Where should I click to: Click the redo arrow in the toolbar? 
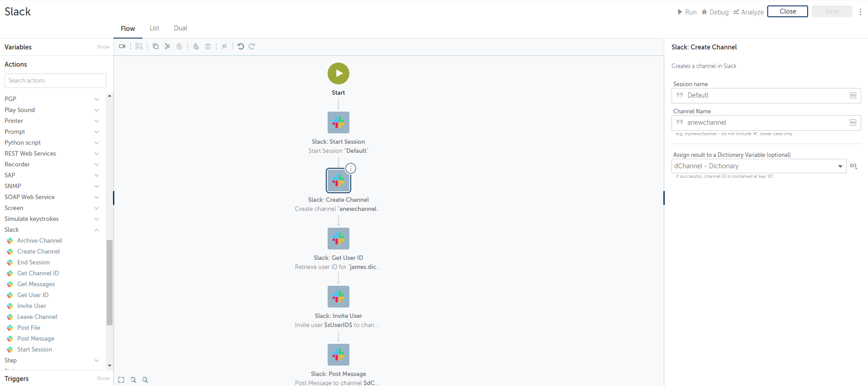pyautogui.click(x=252, y=46)
